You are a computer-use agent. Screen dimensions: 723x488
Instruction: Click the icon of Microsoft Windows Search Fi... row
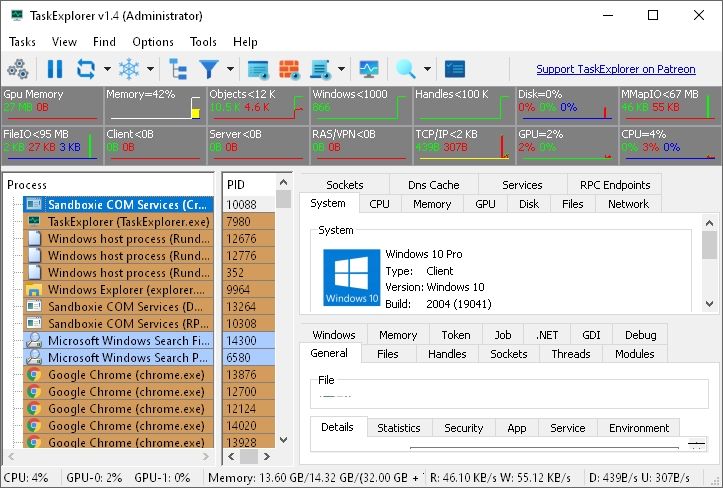pos(34,340)
